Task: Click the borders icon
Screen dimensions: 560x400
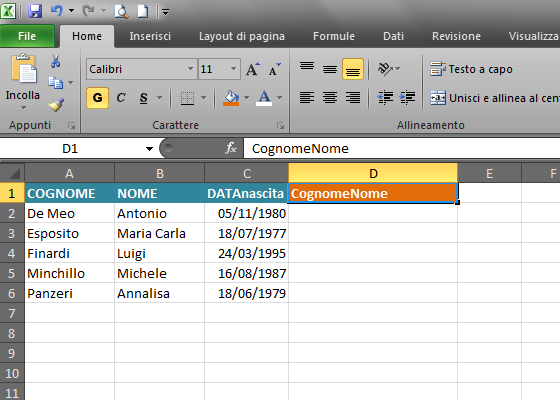Action: pyautogui.click(x=188, y=98)
